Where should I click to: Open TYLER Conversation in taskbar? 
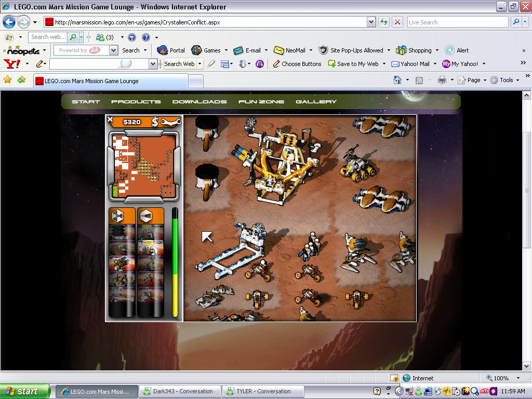[262, 391]
